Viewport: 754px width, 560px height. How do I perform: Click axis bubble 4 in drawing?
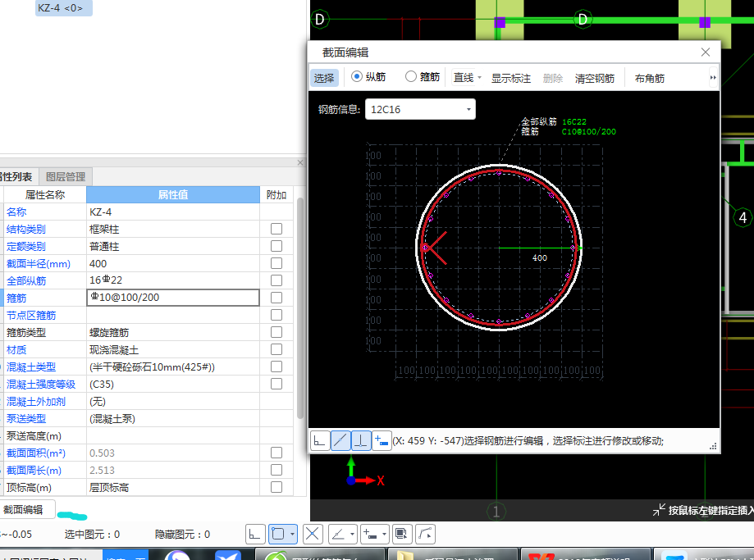click(x=743, y=218)
